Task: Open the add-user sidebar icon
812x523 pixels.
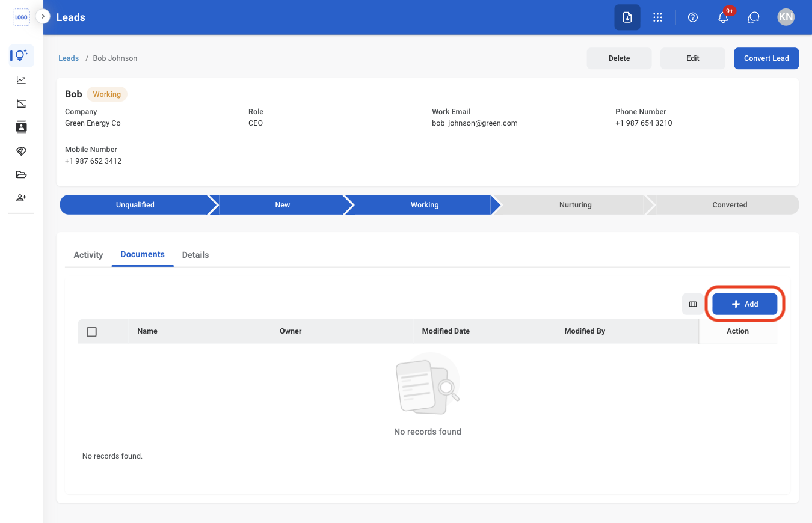Action: coord(22,198)
